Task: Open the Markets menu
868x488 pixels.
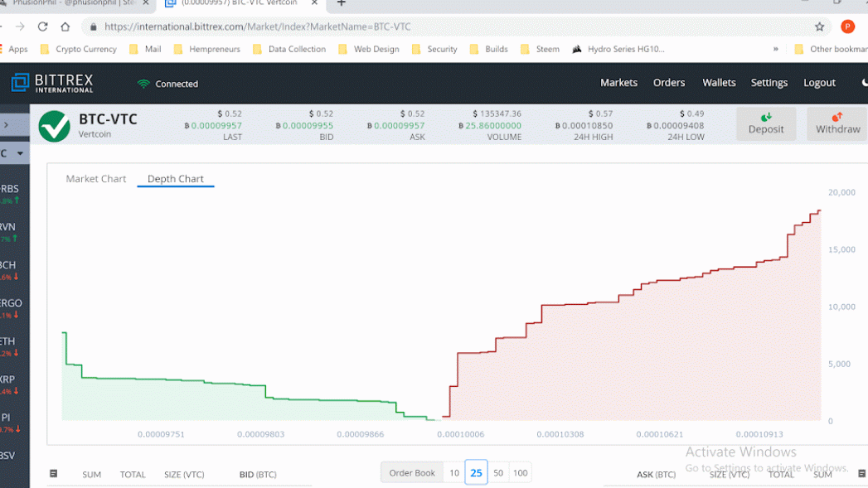Action: (619, 83)
